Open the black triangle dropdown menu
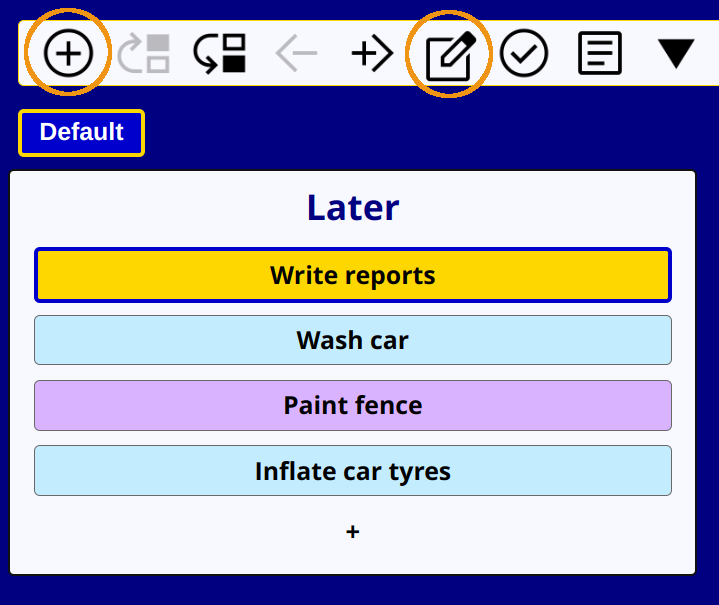 click(676, 54)
